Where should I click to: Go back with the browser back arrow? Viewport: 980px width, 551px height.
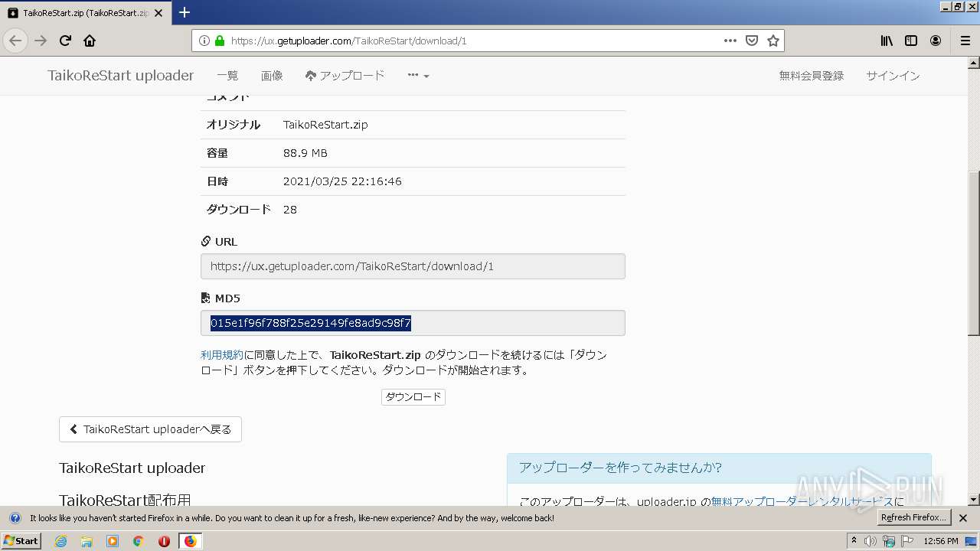(15, 41)
